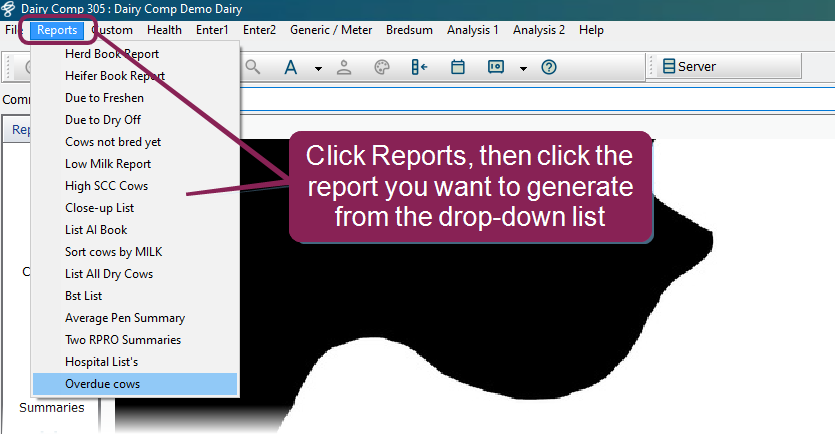Click the collapse panel arrow icon
The image size is (835, 446).
(420, 67)
